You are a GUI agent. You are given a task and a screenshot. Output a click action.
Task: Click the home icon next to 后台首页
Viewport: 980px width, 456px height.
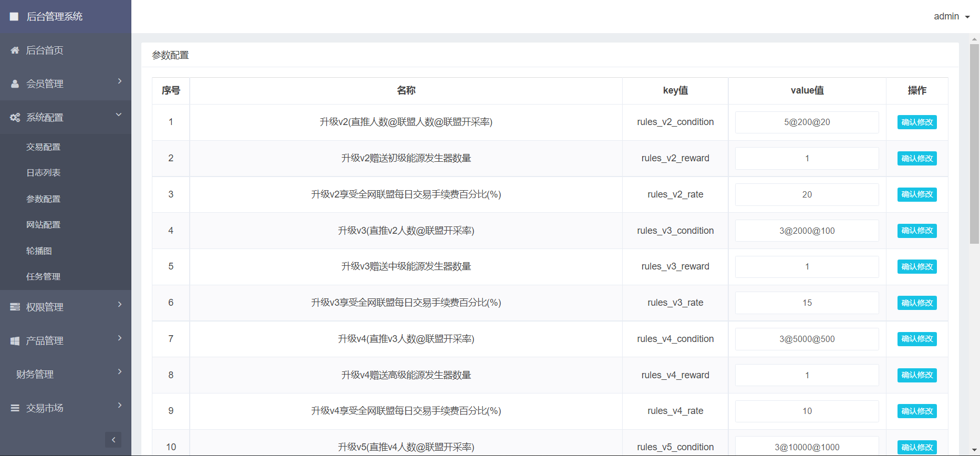point(15,50)
